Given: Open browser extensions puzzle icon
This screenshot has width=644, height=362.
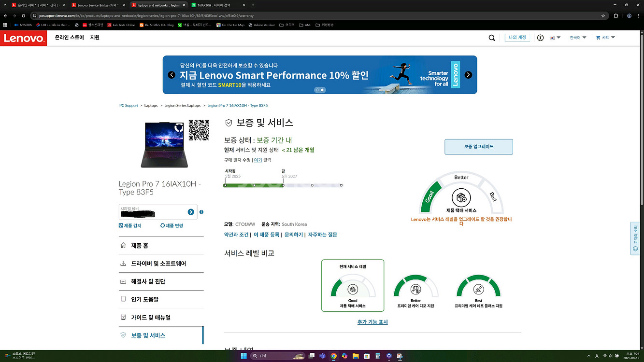Looking at the screenshot, I should click(x=616, y=15).
